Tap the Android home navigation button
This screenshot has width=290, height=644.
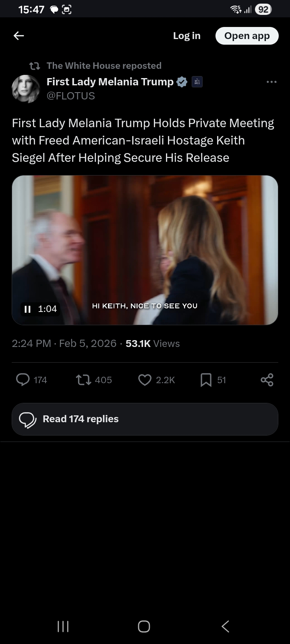click(x=144, y=626)
